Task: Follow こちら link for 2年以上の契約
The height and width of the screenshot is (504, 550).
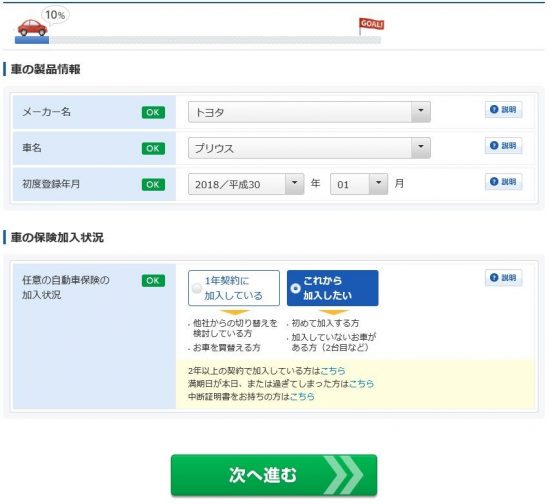Action: [333, 371]
